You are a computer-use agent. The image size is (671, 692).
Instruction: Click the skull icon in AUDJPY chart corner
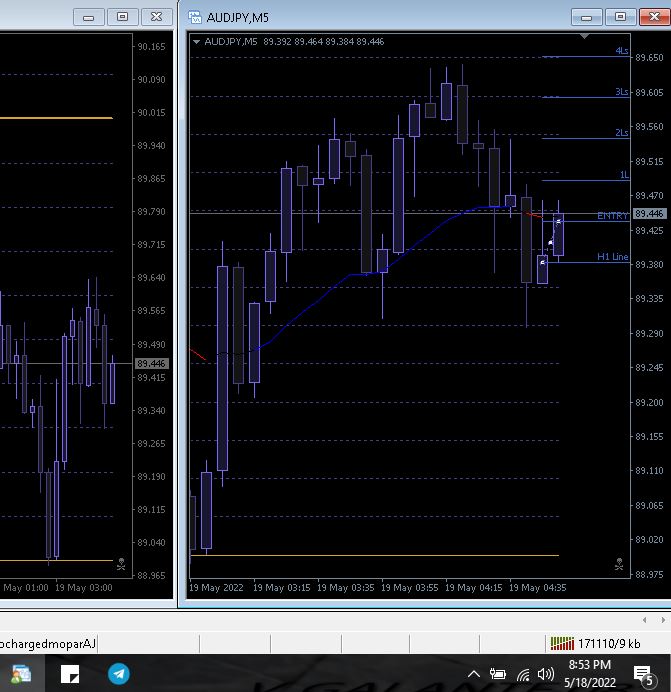coord(619,565)
